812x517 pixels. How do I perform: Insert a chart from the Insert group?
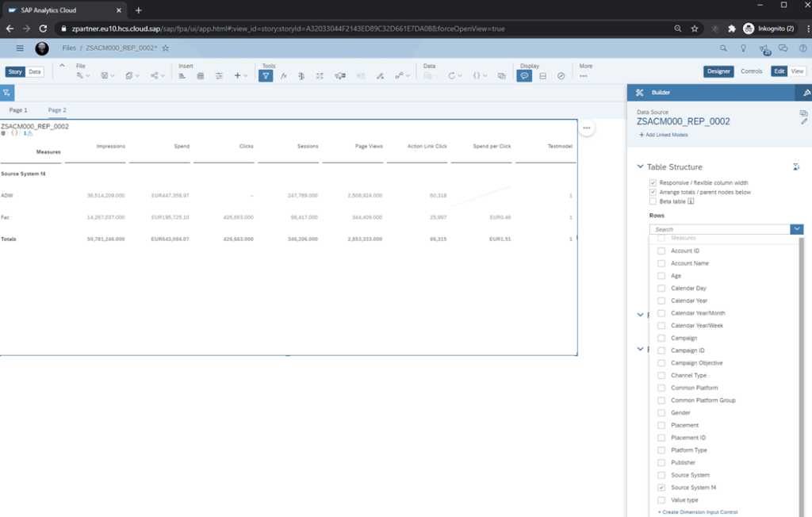(x=182, y=75)
